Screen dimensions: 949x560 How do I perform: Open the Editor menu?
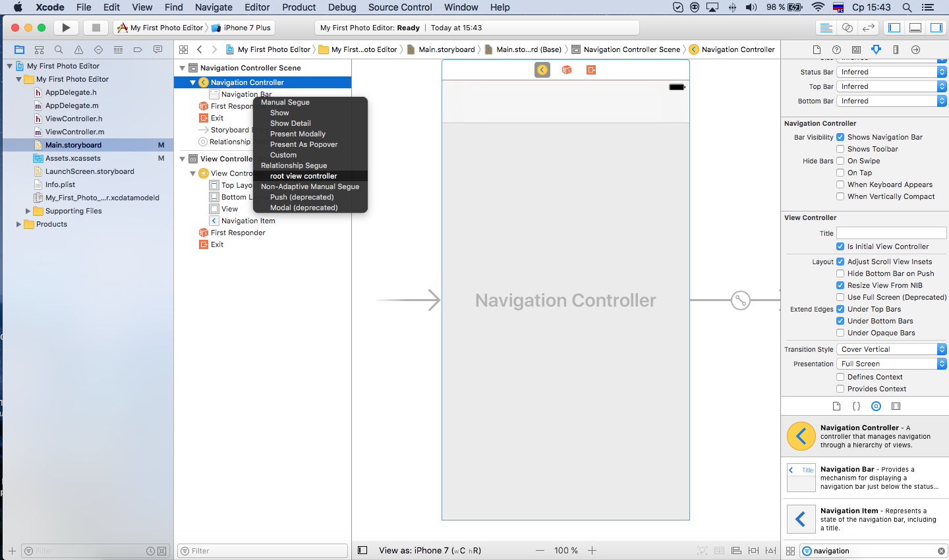(x=257, y=7)
